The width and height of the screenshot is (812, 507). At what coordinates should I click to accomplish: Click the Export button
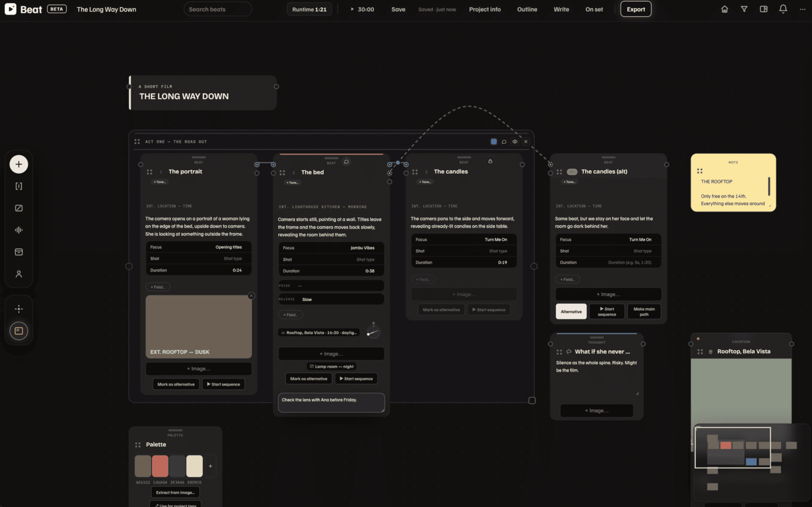coord(635,9)
